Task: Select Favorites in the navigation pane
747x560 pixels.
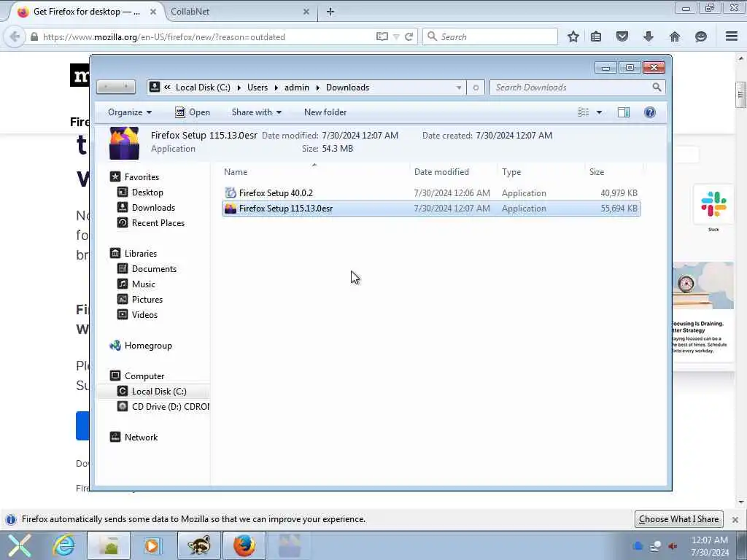Action: (142, 176)
